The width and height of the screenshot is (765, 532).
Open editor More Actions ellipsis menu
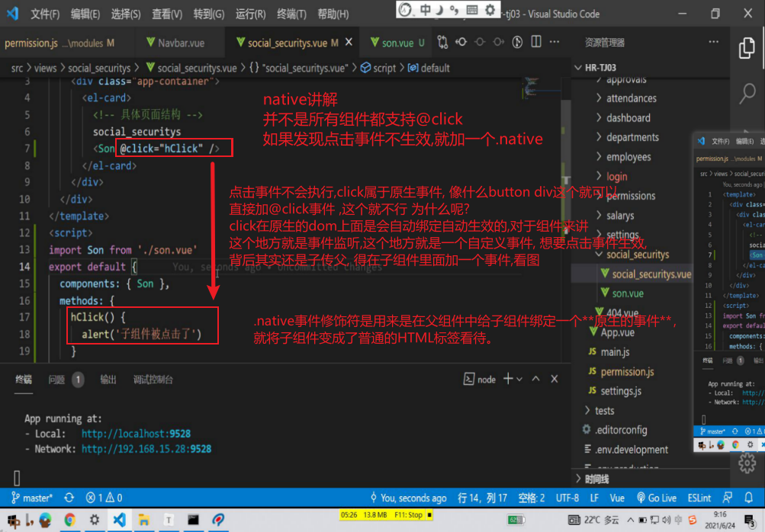click(x=554, y=42)
